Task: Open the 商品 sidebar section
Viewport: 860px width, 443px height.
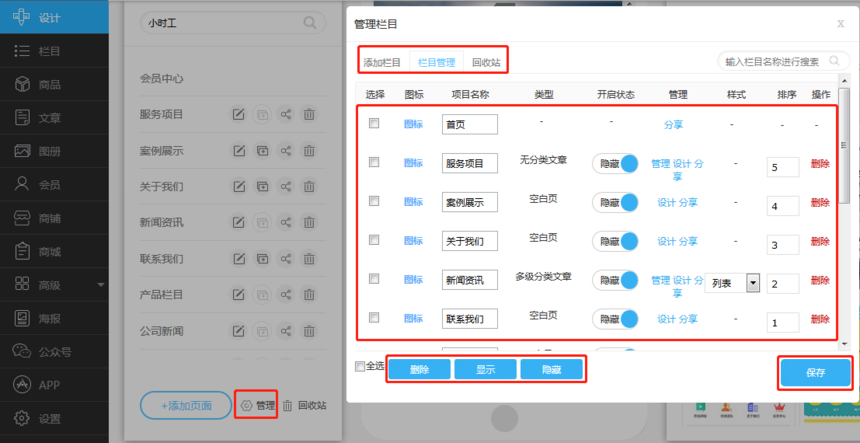Action: (x=54, y=84)
